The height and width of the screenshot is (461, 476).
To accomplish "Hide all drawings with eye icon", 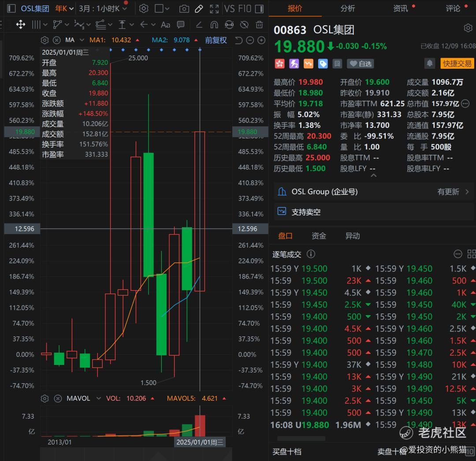I will point(244,25).
